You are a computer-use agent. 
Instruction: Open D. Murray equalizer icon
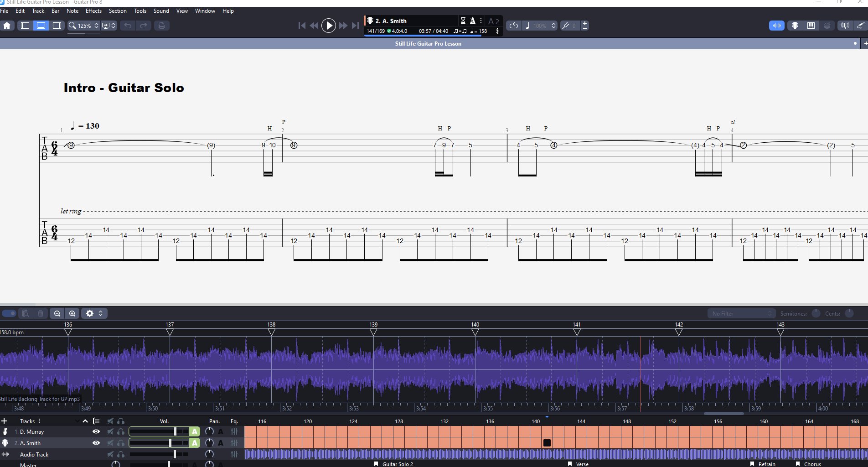pyautogui.click(x=234, y=431)
